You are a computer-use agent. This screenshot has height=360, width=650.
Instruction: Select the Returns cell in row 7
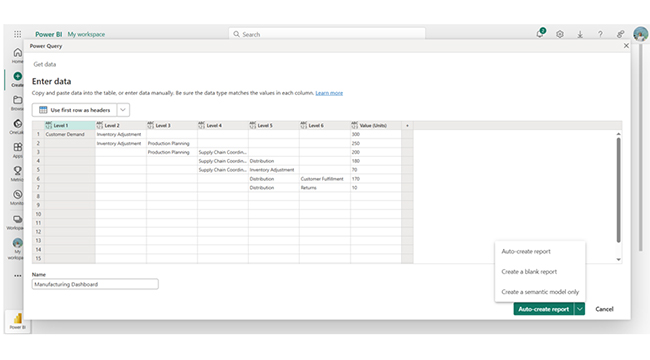[325, 187]
